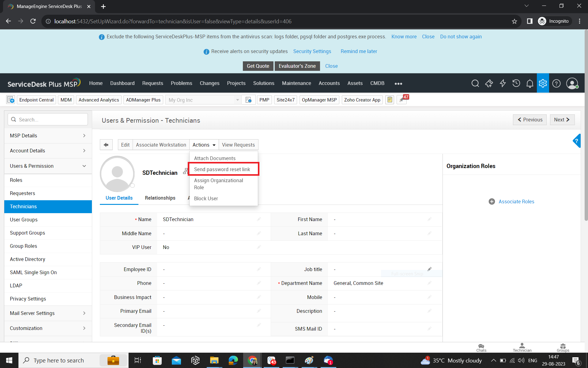Click the back arrow button on technician page
This screenshot has width=588, height=368.
point(106,145)
